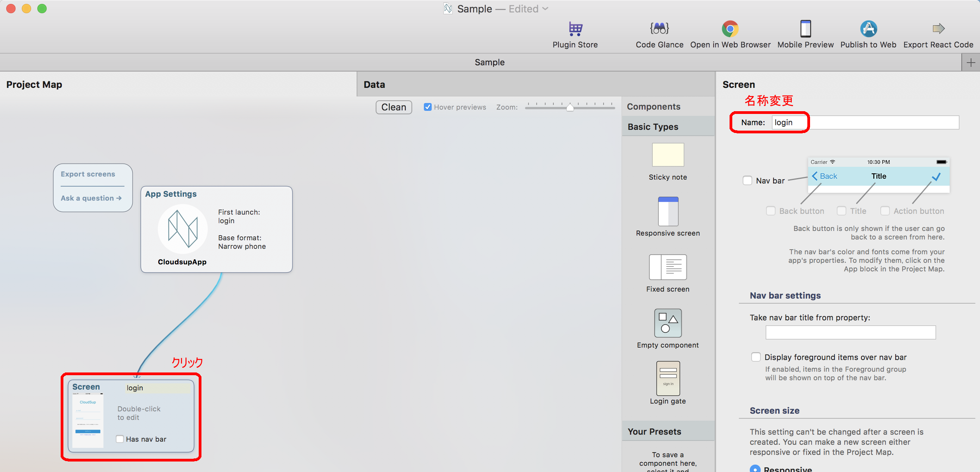980x472 pixels.
Task: Switch to the Sample tab
Action: click(x=489, y=62)
